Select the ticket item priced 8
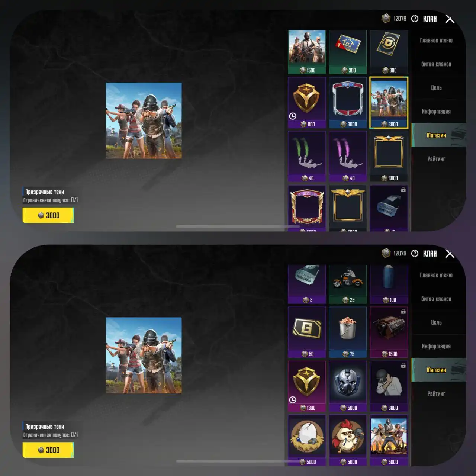This screenshot has width=476, height=476. [307, 284]
